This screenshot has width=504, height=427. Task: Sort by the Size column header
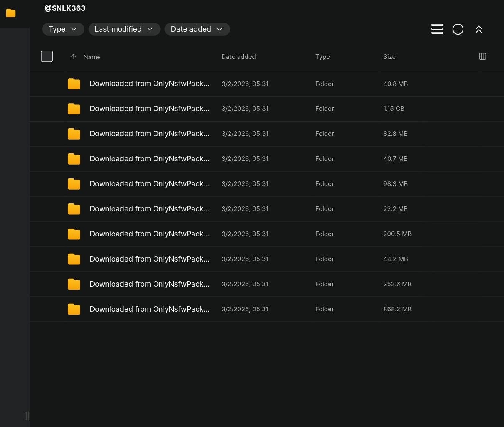click(389, 57)
